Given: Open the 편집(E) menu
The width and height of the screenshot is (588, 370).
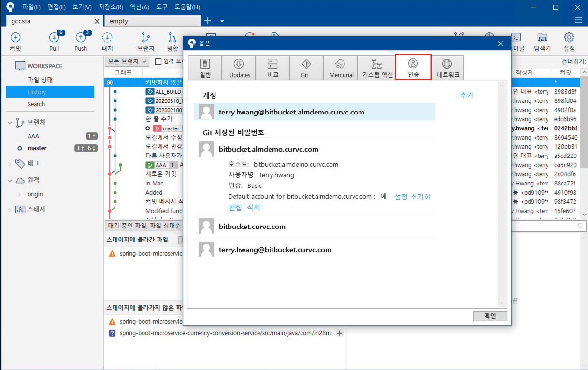Looking at the screenshot, I should click(57, 7).
